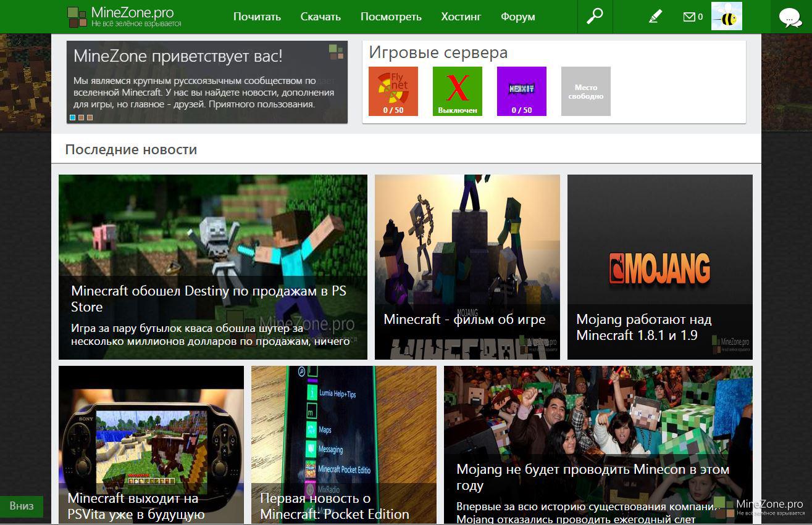Select the purple Hexxit server tile
This screenshot has width=812, height=525.
(x=522, y=91)
